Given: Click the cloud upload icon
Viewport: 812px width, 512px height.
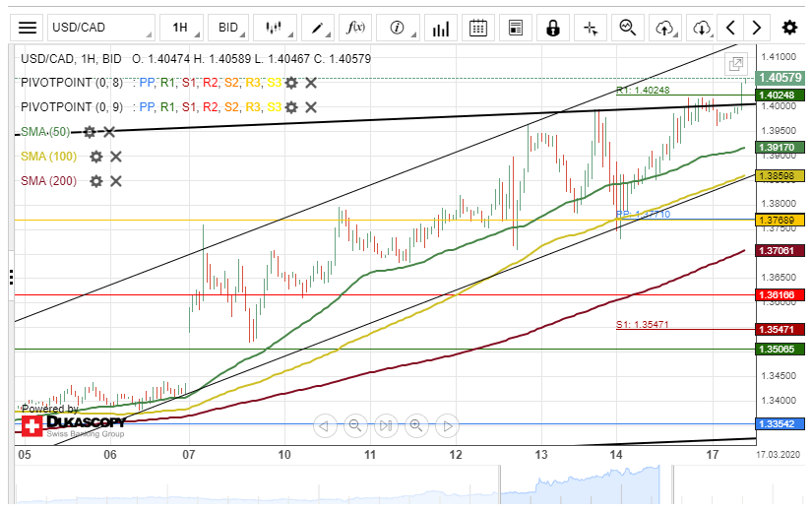Looking at the screenshot, I should 666,28.
